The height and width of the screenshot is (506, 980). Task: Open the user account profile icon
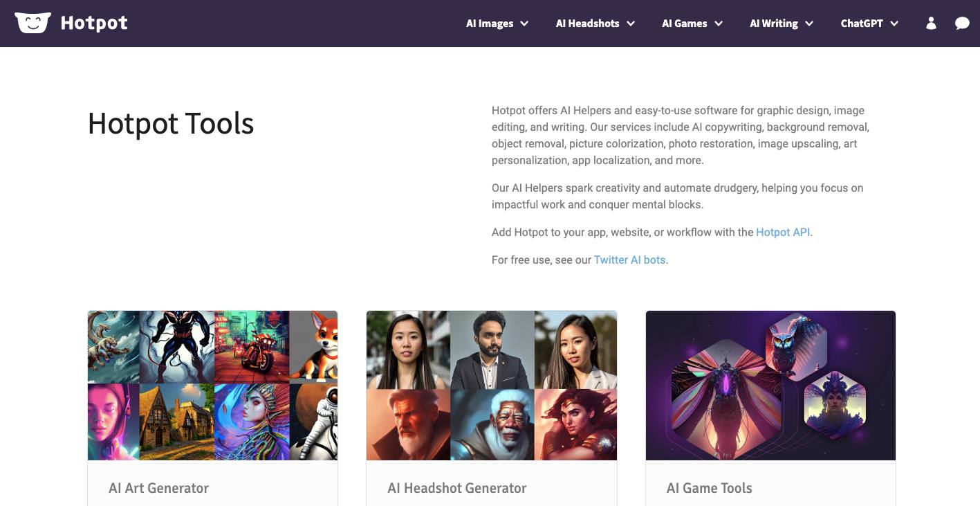(931, 24)
